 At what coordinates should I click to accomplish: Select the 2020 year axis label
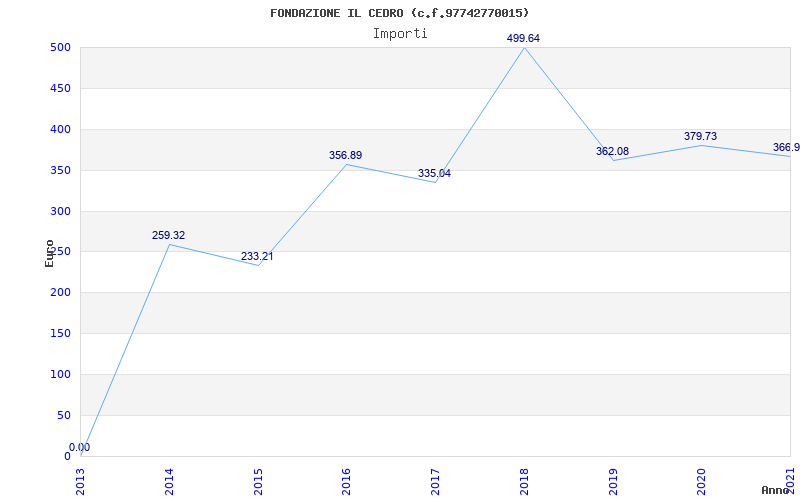tap(702, 482)
